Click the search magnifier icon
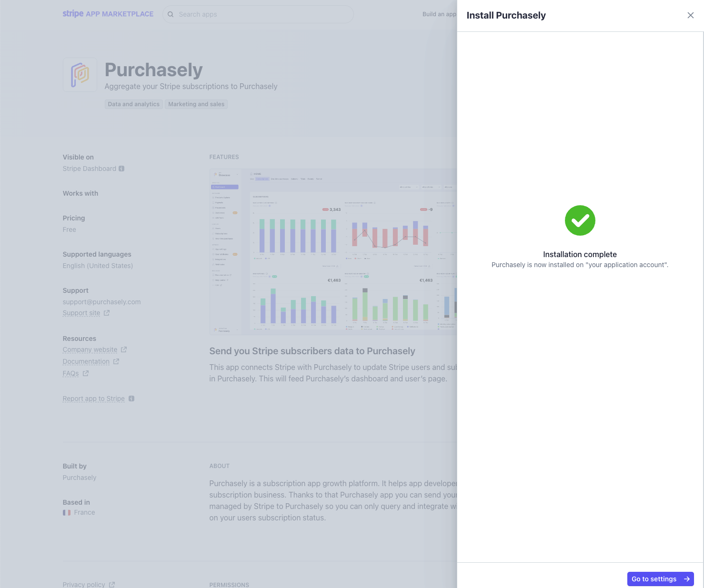 171,14
